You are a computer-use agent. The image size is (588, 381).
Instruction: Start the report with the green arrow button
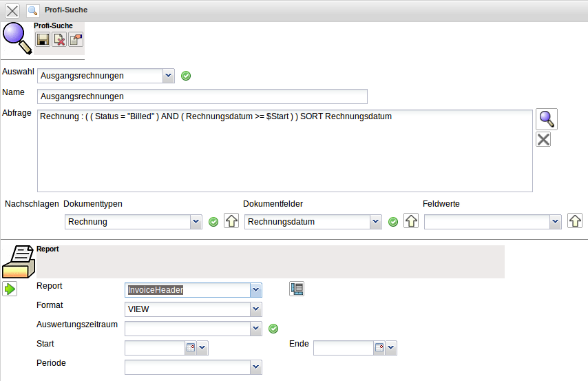tap(10, 289)
